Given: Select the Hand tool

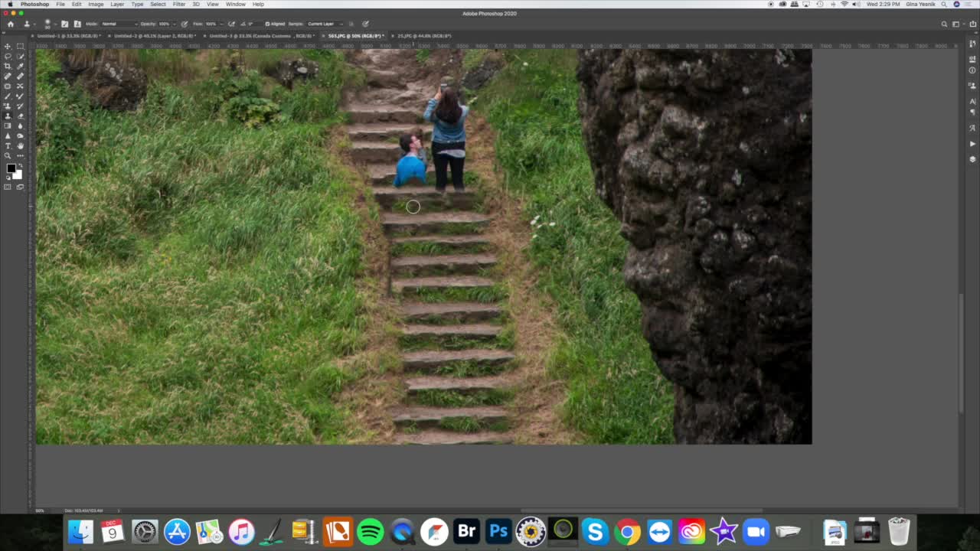Looking at the screenshot, I should 20,145.
